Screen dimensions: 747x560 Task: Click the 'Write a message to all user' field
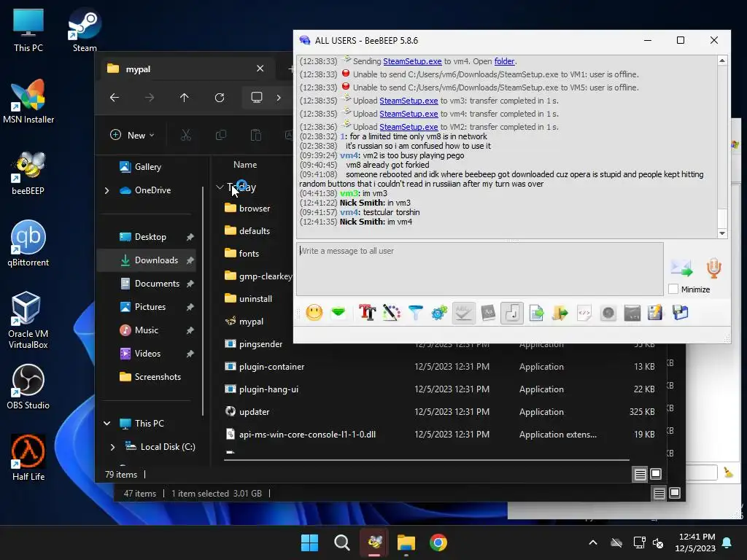pyautogui.click(x=480, y=269)
